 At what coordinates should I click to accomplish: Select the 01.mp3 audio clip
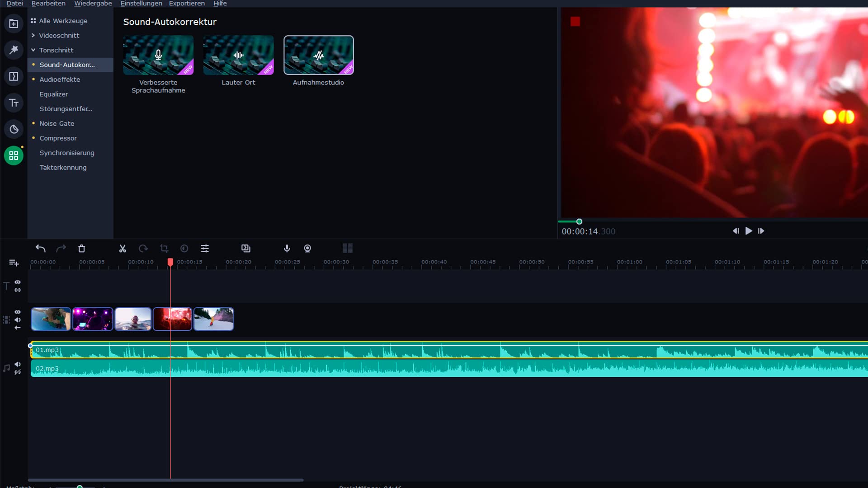click(449, 350)
